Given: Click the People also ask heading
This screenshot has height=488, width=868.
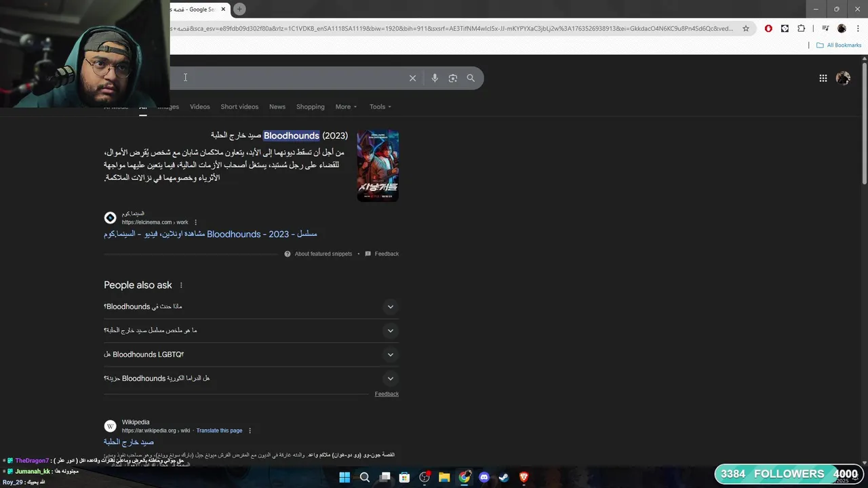Looking at the screenshot, I should pyautogui.click(x=138, y=285).
